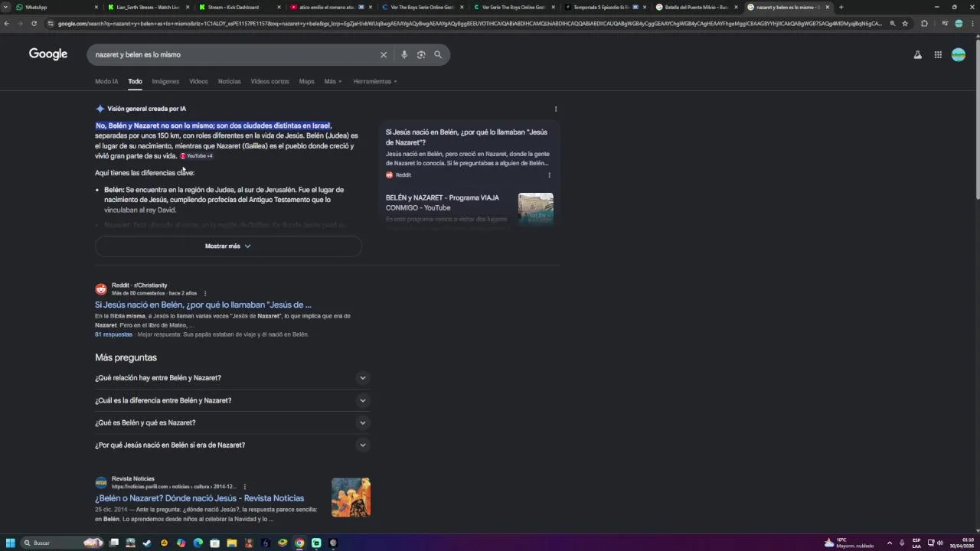Expand 'Mostrar más' in AI overview
This screenshot has width=980, height=551.
tap(228, 246)
